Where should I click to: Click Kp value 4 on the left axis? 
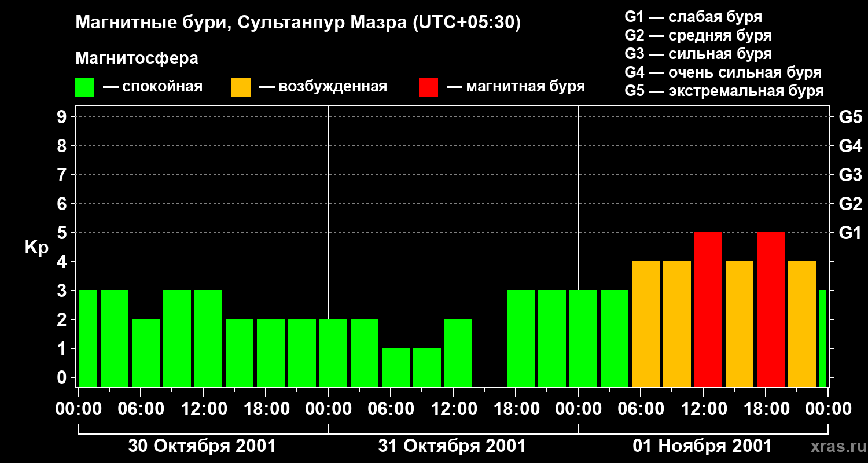(63, 262)
